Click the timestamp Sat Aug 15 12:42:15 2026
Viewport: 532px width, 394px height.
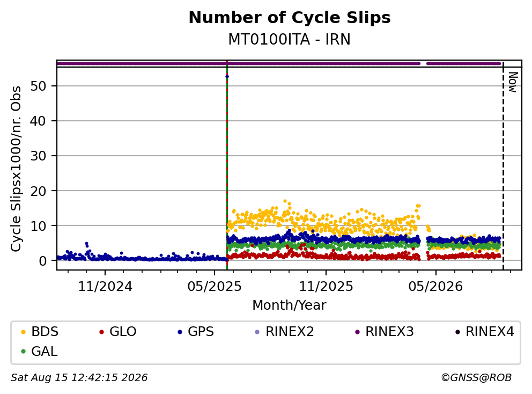pyautogui.click(x=79, y=378)
